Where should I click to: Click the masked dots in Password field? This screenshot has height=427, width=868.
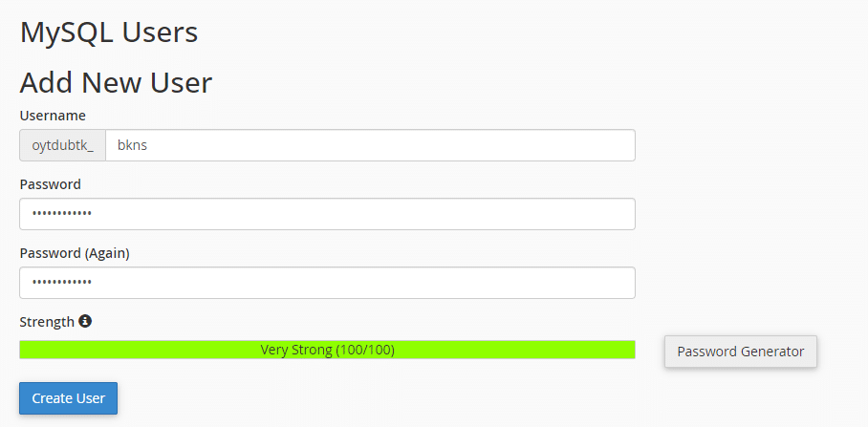click(x=62, y=214)
